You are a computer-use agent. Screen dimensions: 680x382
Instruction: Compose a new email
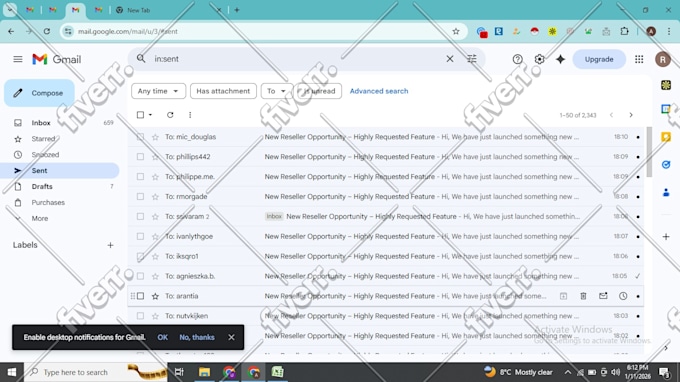click(39, 93)
